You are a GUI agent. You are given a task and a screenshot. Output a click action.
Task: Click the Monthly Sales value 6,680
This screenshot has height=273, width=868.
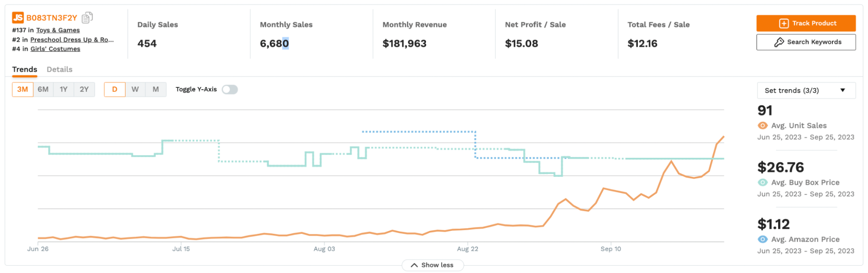[274, 43]
